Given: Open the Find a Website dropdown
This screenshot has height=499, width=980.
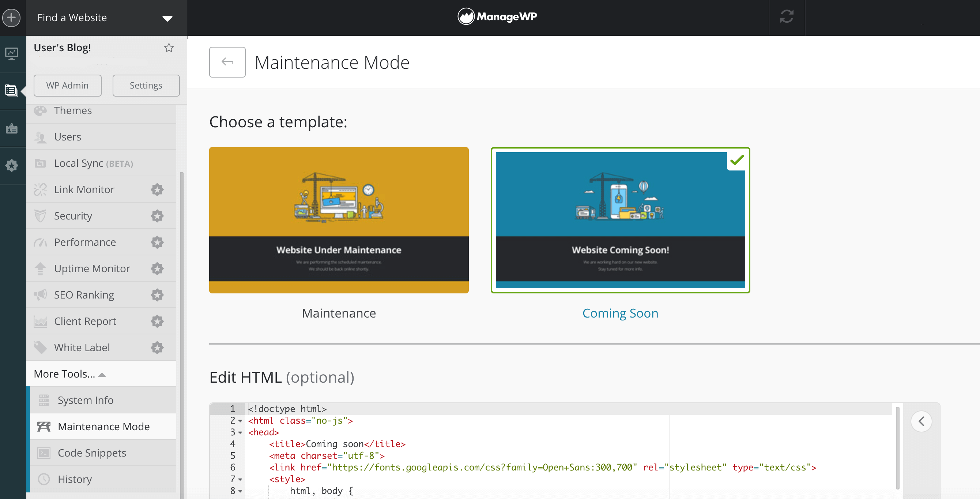Looking at the screenshot, I should (103, 17).
